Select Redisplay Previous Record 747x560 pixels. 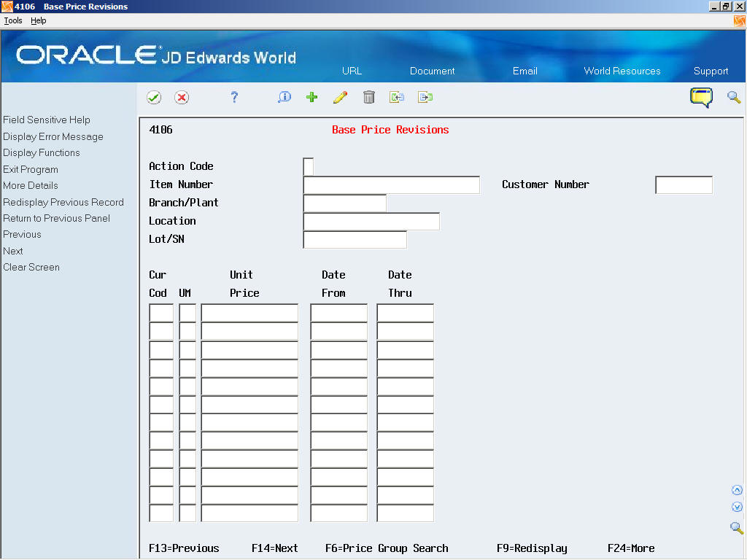pyautogui.click(x=63, y=202)
